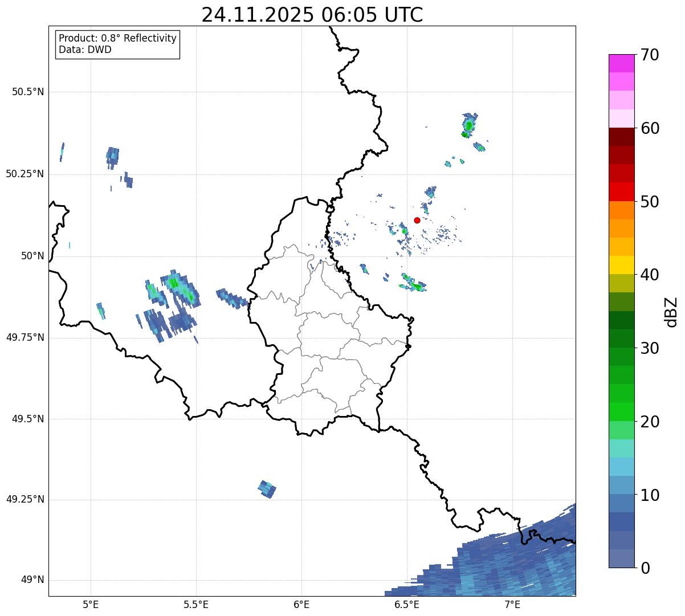Click the magenta swatch at top of colorbar

click(621, 63)
